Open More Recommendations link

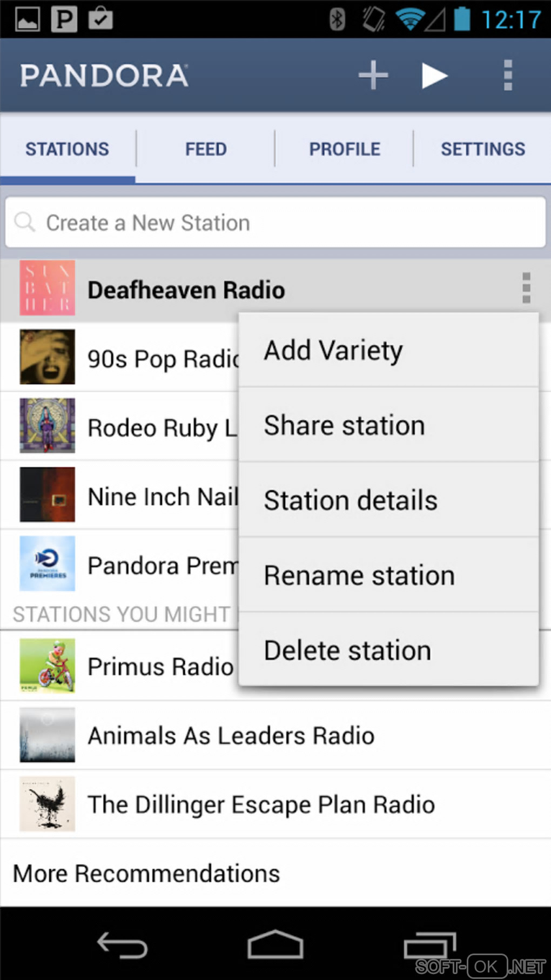pyautogui.click(x=146, y=874)
